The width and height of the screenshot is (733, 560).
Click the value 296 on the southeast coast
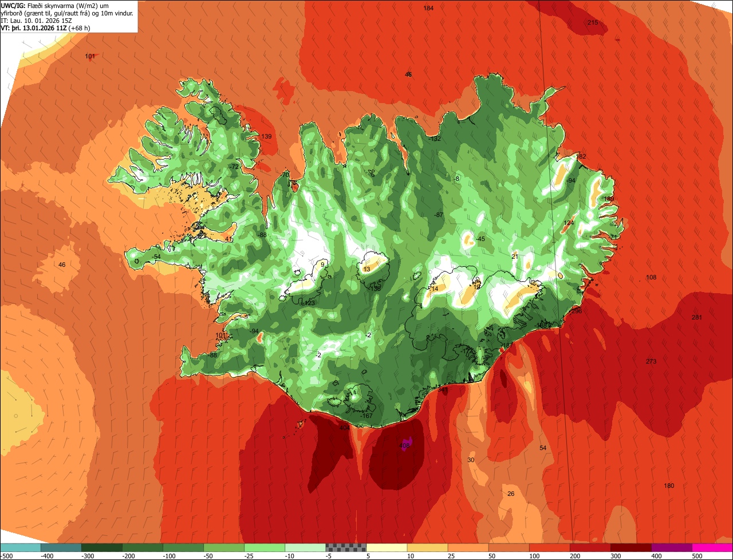point(577,311)
